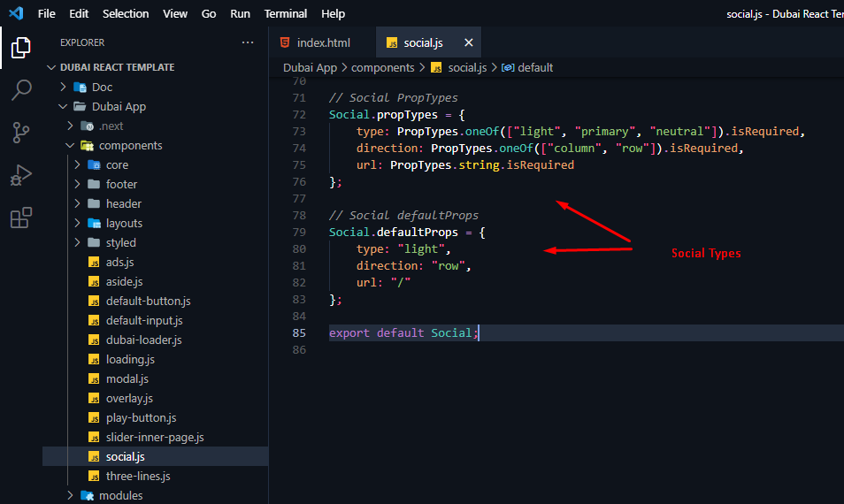This screenshot has width=844, height=504.
Task: Click the default symbol icon in breadcrumb
Action: (x=508, y=68)
